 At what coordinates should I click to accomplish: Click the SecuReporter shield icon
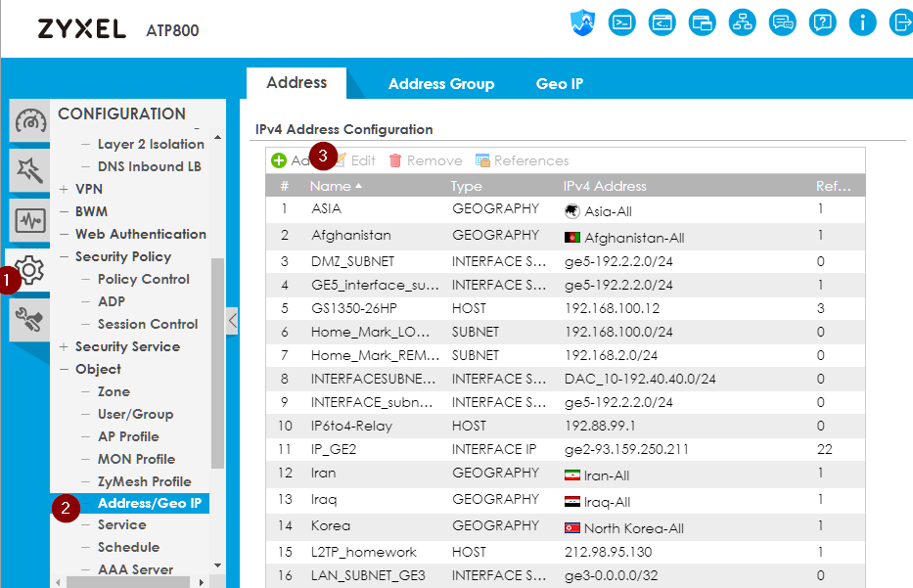tap(581, 22)
